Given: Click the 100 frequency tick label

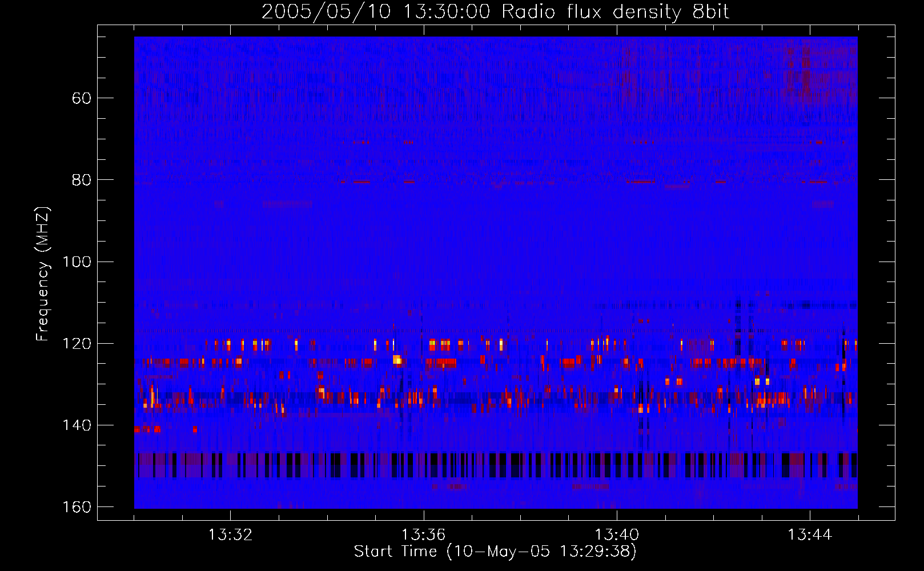Looking at the screenshot, I should (76, 262).
